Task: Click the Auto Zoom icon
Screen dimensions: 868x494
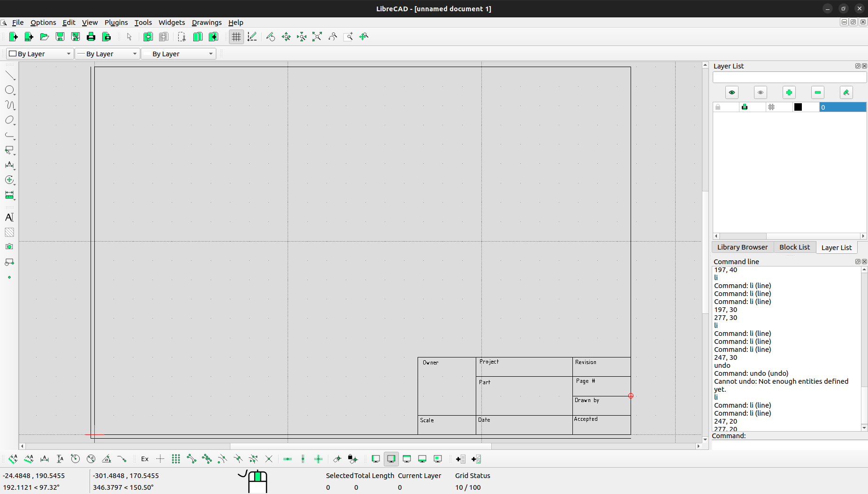Action: [x=317, y=37]
